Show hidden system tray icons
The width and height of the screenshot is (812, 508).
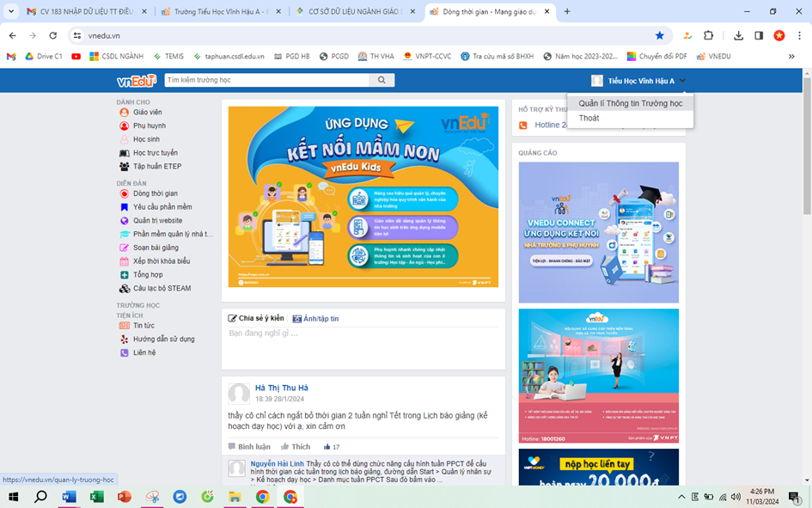click(x=681, y=497)
